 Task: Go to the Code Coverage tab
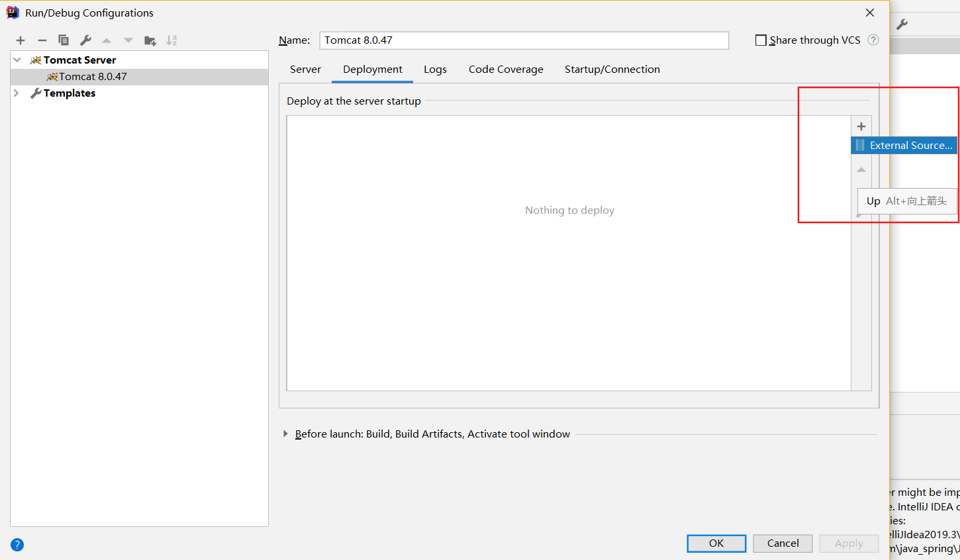pyautogui.click(x=506, y=70)
